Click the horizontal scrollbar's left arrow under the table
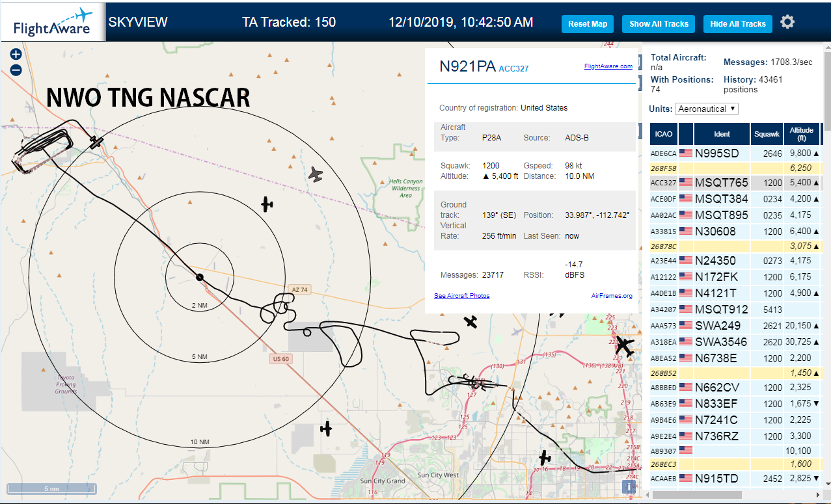This screenshot has width=831, height=504. tap(647, 495)
